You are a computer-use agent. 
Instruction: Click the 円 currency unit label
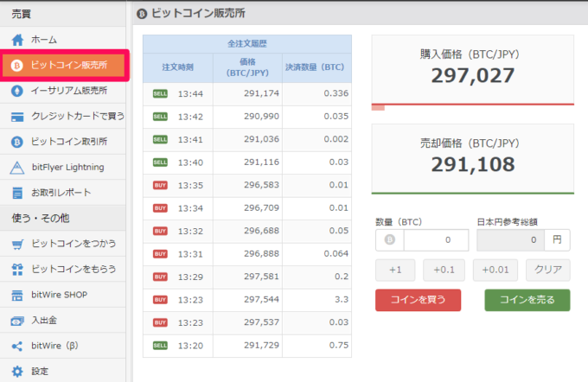pos(557,240)
